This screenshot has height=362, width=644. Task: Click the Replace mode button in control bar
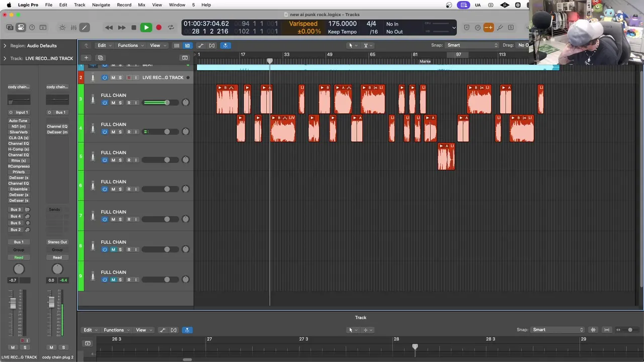(x=466, y=28)
